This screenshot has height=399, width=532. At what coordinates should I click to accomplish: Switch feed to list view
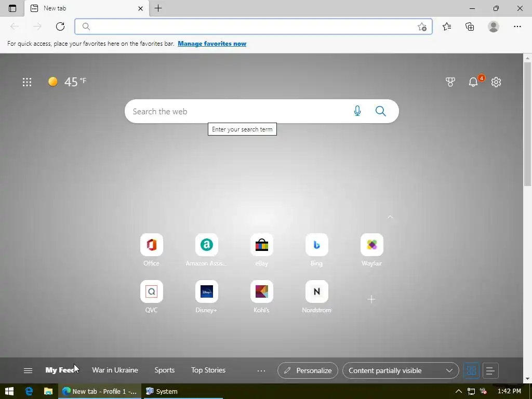pyautogui.click(x=490, y=370)
